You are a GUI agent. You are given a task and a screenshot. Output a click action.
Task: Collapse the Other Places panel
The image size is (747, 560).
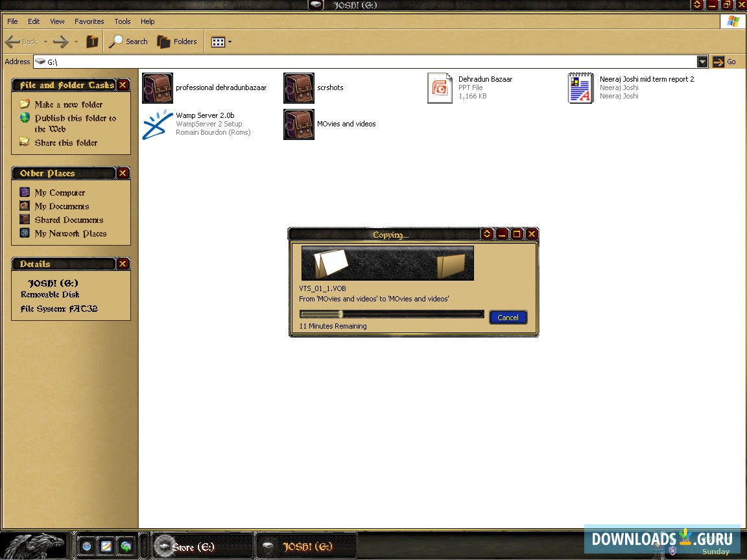point(123,173)
